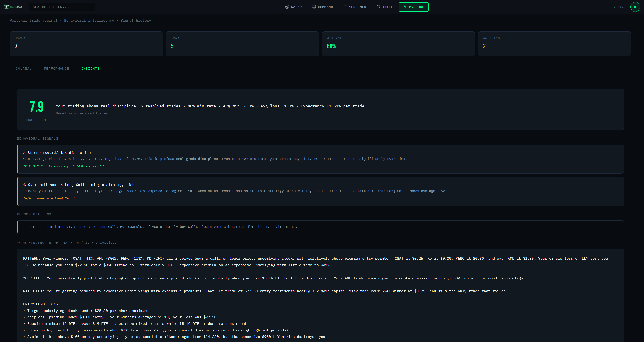644x342 pixels.
Task: Open the Watching stat card
Action: (x=554, y=44)
